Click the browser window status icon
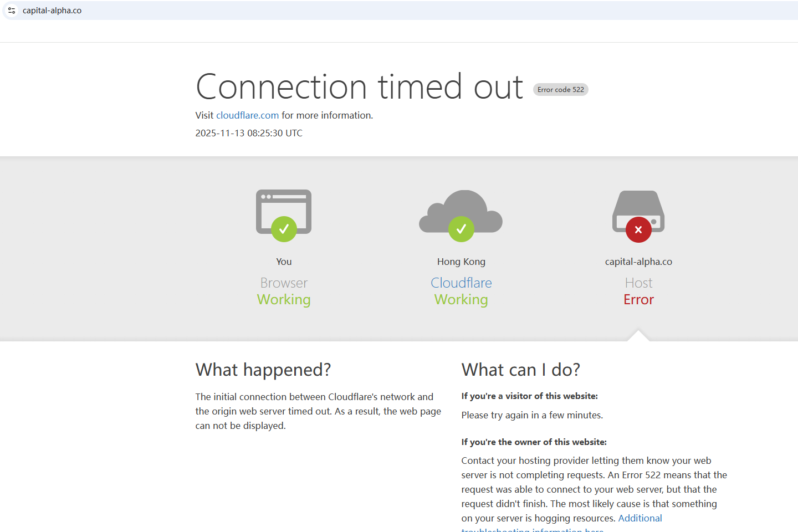The height and width of the screenshot is (532, 798). tap(284, 216)
